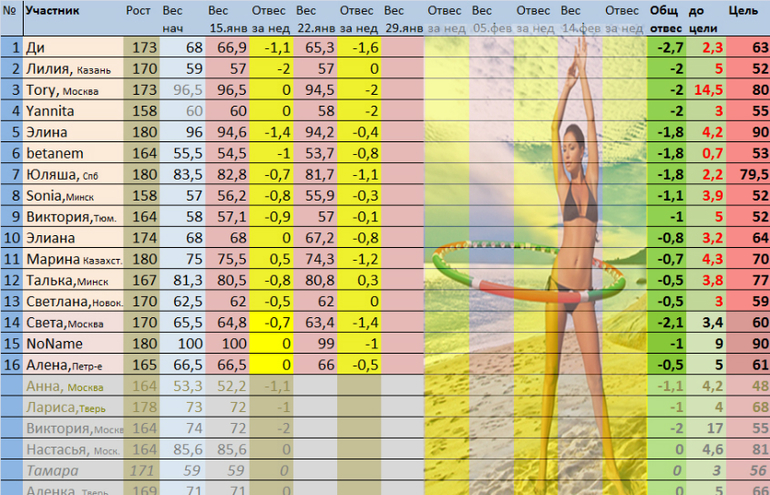This screenshot has height=495, width=770.
Task: Select row number 16 cell
Action: pos(11,363)
